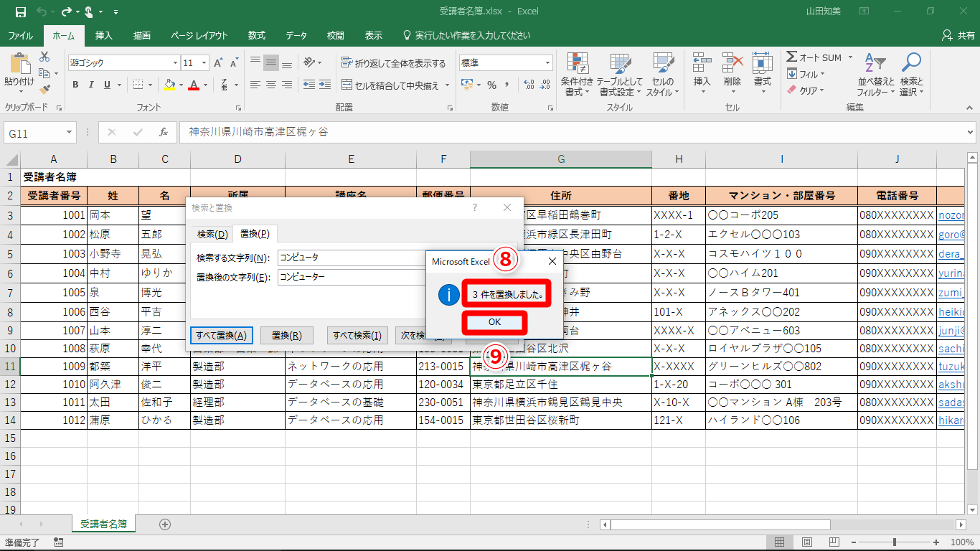Click the accounting currency format icon
Viewport: 980px width, 551px height.
[x=466, y=85]
